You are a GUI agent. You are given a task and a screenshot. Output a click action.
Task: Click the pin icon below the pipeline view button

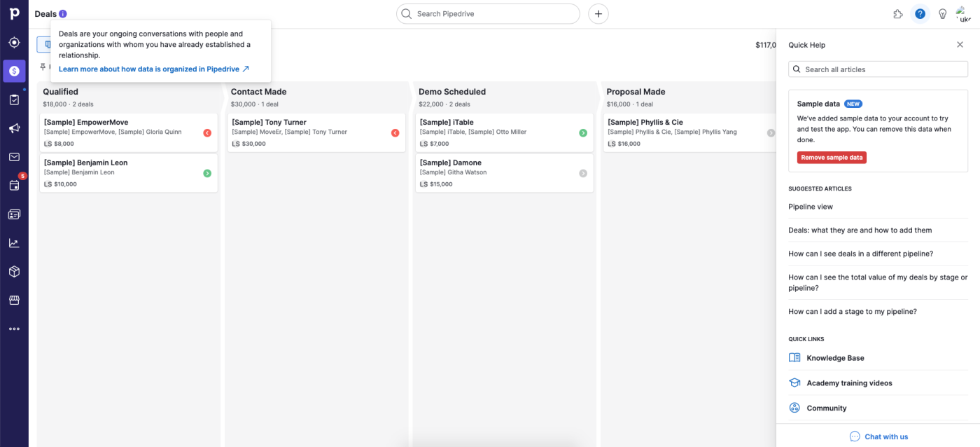coord(43,67)
